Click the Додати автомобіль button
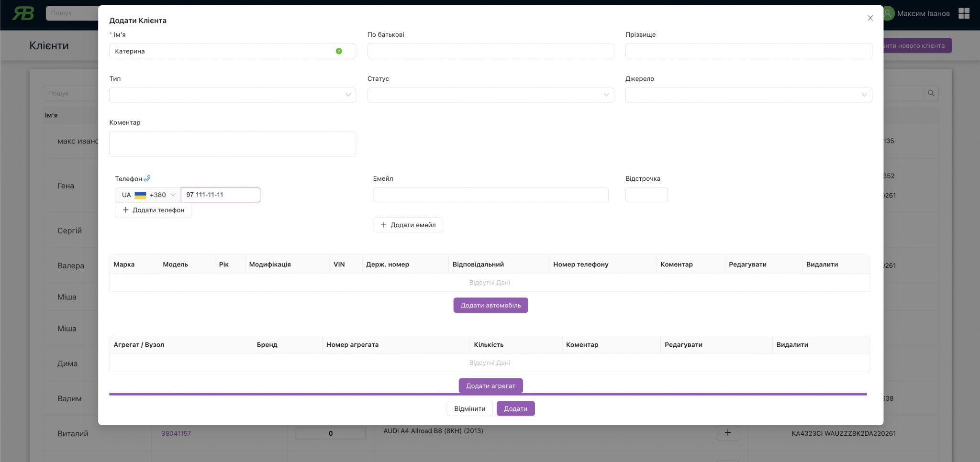Image resolution: width=980 pixels, height=462 pixels. 490,306
